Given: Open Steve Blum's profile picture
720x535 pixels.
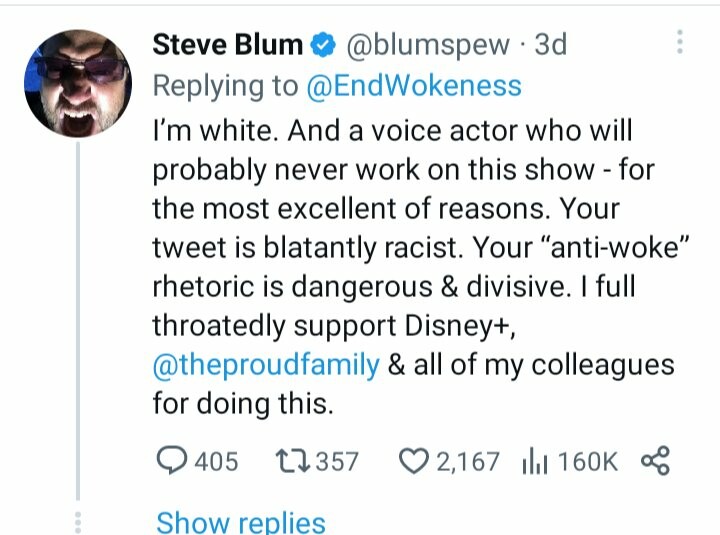Looking at the screenshot, I should [78, 83].
